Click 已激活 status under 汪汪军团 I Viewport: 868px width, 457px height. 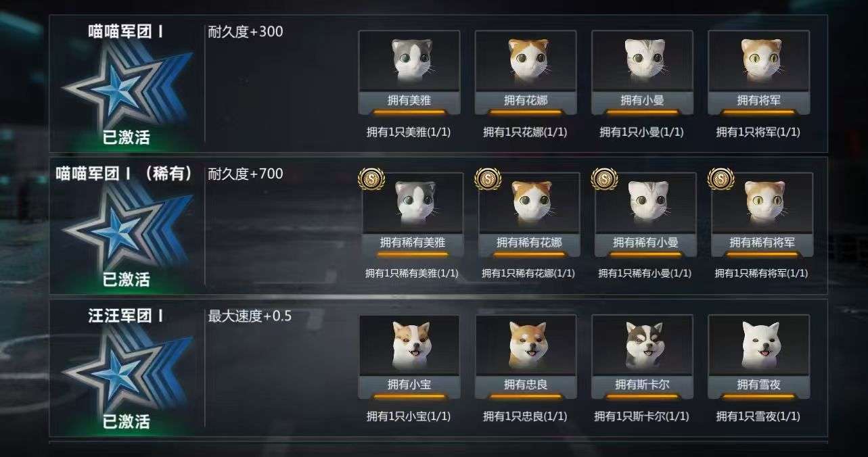126,423
